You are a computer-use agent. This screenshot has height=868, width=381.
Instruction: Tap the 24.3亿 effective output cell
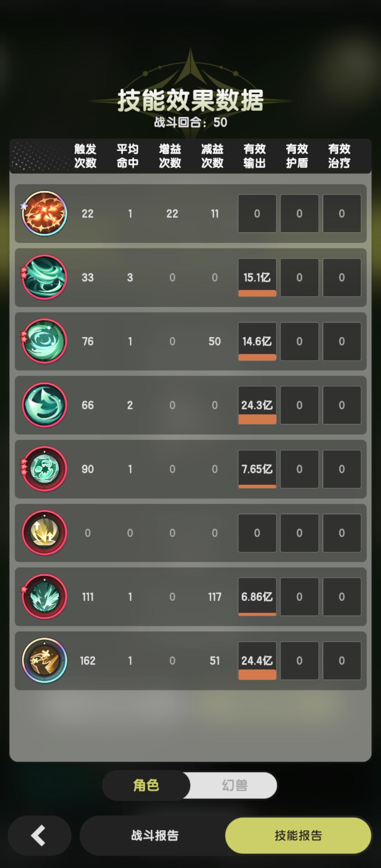pyautogui.click(x=257, y=405)
